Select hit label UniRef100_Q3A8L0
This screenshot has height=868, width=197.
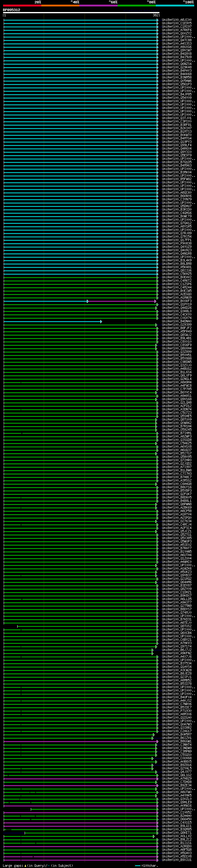point(176,311)
